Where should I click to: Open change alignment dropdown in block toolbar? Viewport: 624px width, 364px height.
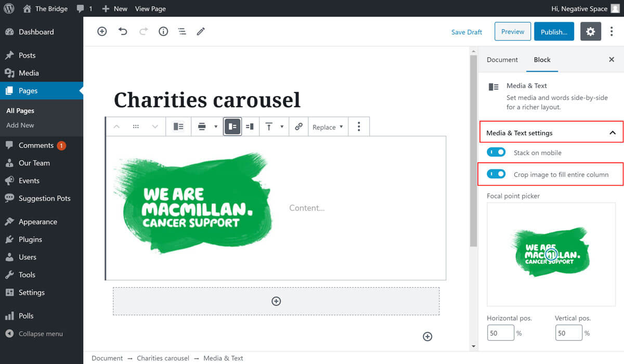[207, 126]
